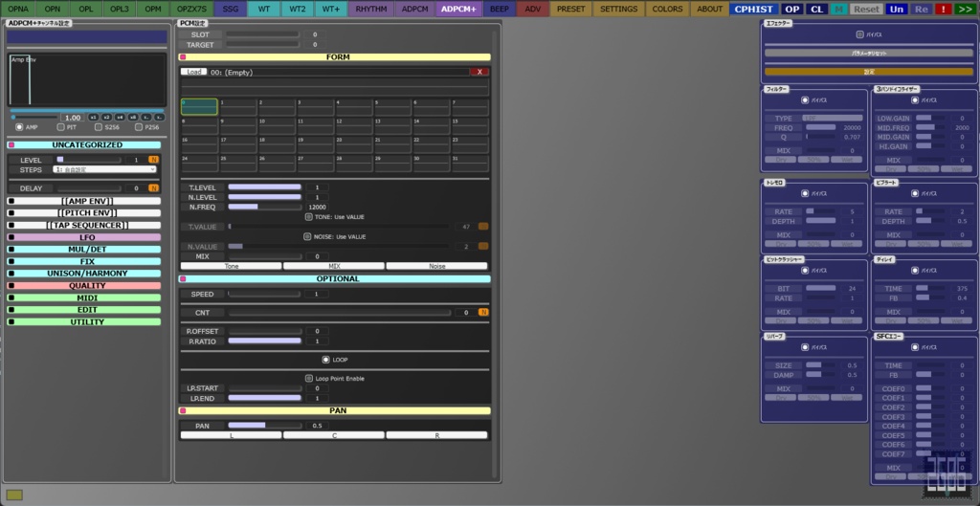Expand the [[TAP SEQUENCER]] section
This screenshot has height=506, width=980.
click(84, 226)
